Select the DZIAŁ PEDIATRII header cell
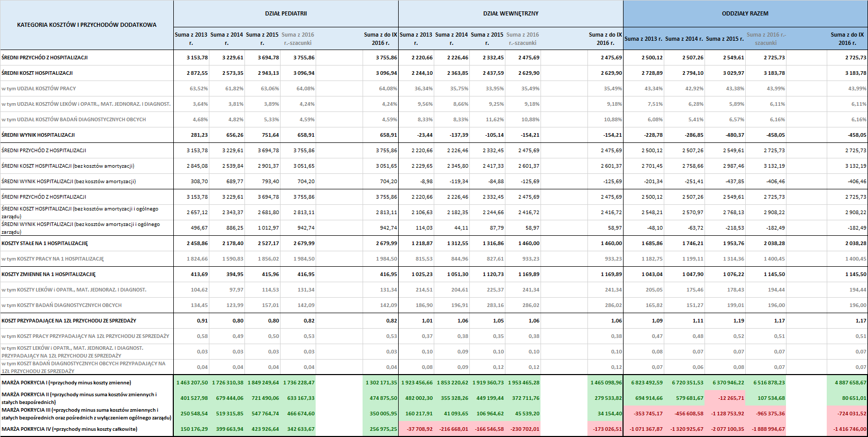Viewport: 868px width, 437px height. [x=286, y=13]
